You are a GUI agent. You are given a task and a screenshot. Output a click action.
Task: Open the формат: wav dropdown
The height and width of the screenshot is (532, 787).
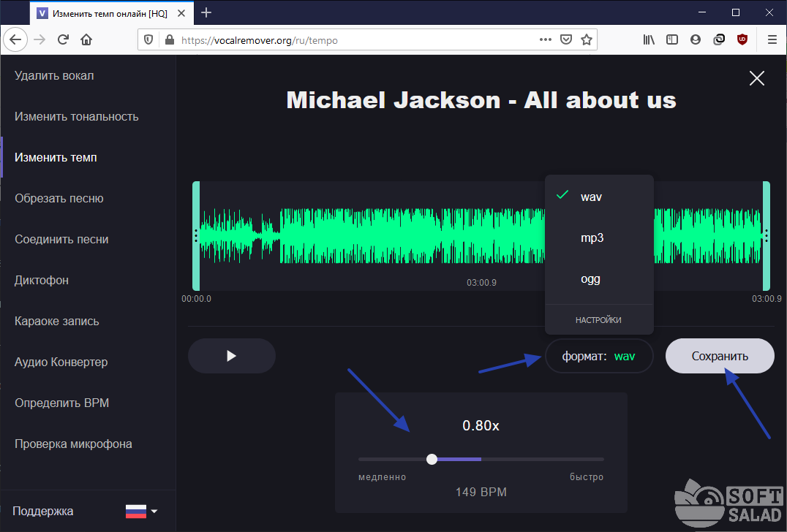pyautogui.click(x=599, y=356)
